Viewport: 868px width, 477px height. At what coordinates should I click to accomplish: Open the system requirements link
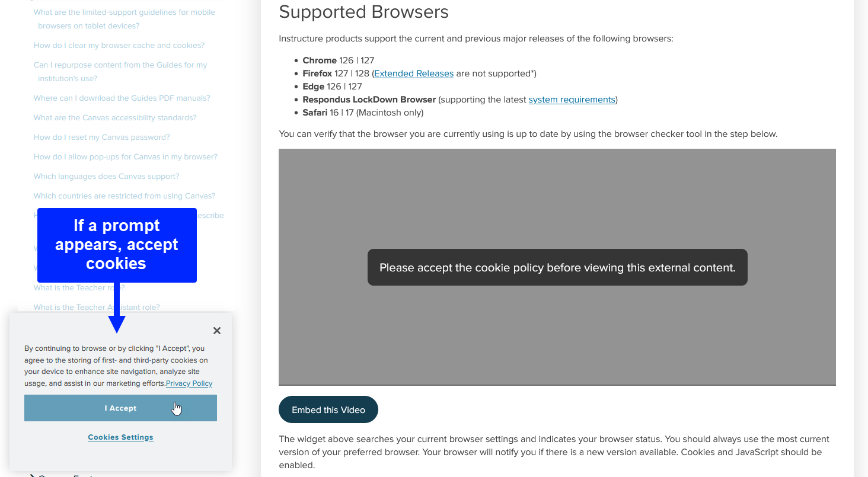tap(572, 100)
